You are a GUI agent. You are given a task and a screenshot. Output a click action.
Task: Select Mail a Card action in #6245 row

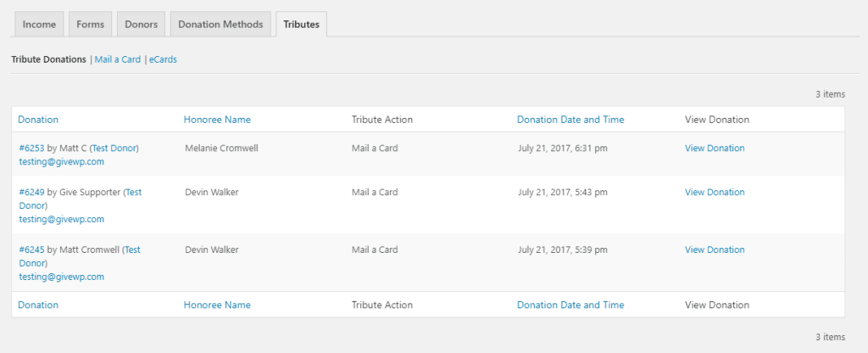[375, 249]
